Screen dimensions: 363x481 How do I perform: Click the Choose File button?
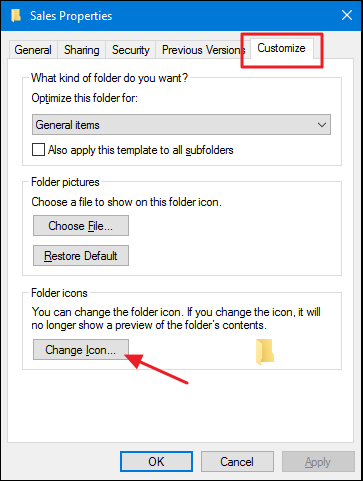coord(81,226)
